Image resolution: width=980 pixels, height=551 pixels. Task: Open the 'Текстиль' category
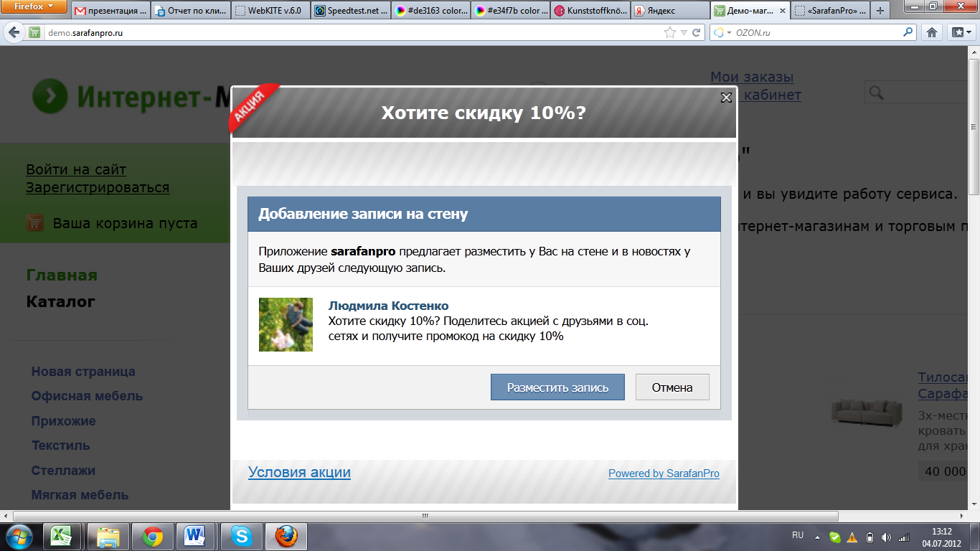60,446
